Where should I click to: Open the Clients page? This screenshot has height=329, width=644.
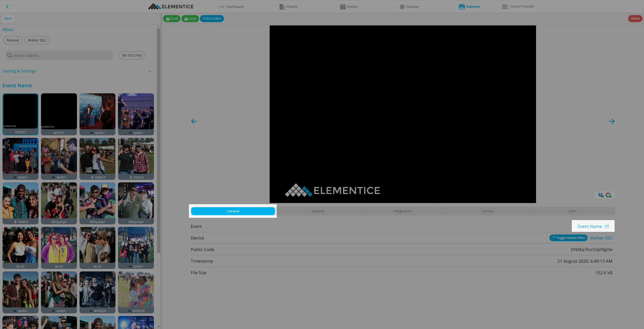point(288,7)
